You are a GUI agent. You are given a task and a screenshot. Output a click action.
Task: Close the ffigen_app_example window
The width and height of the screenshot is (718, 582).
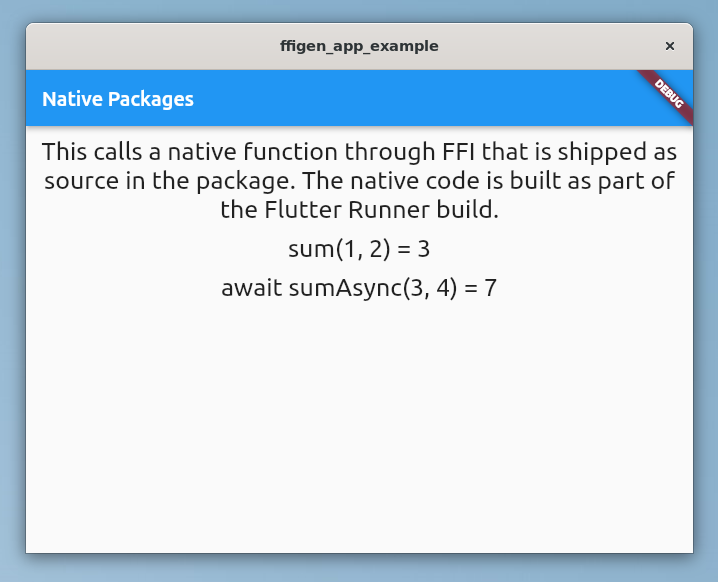point(670,46)
